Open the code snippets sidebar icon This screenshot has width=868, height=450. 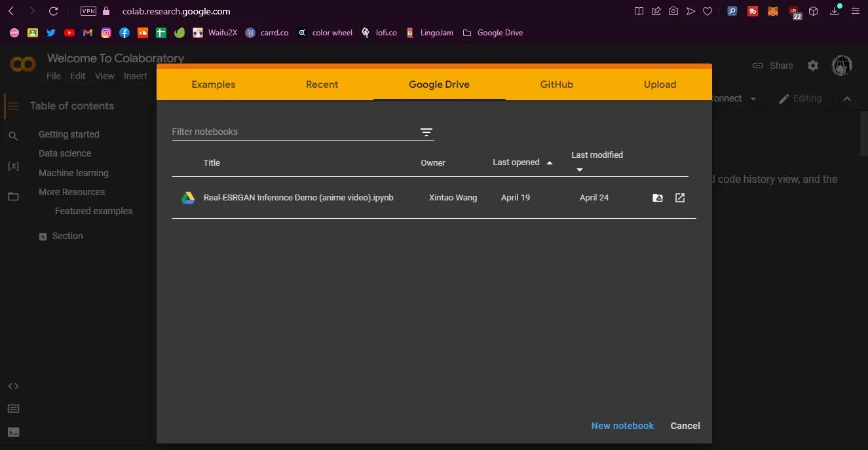[x=13, y=386]
